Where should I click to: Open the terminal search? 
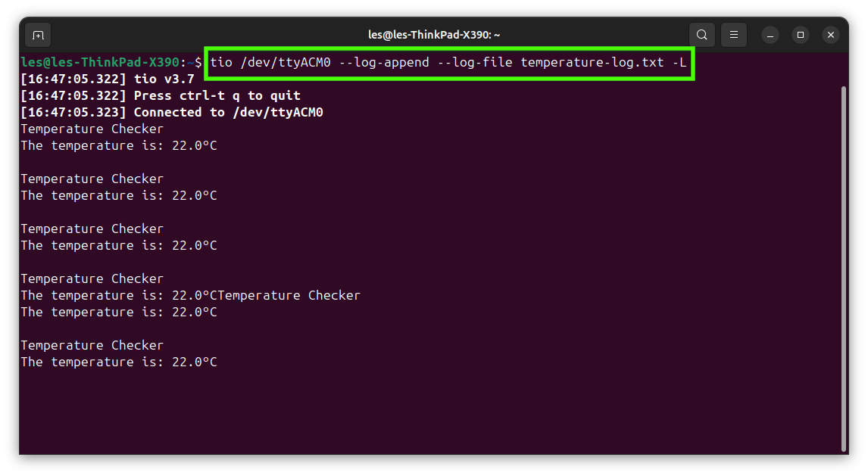(x=701, y=35)
